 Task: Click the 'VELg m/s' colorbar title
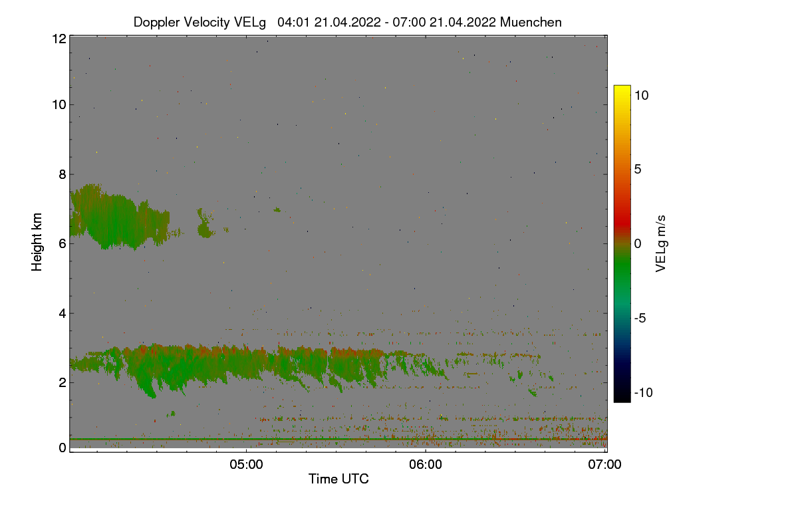click(660, 243)
